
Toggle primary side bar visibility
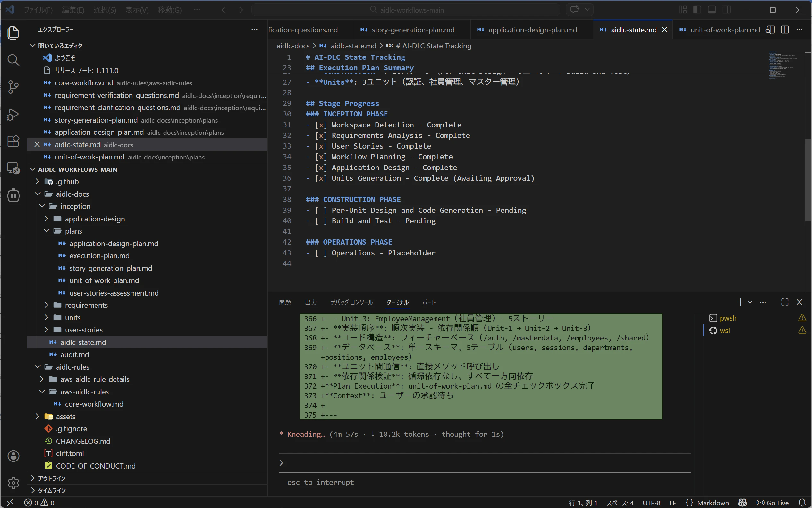(x=697, y=10)
